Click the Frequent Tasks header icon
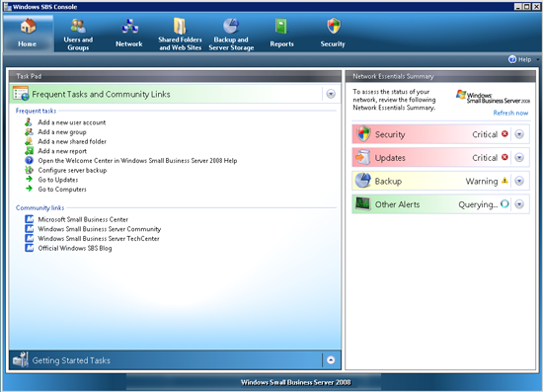This screenshot has height=392, width=543. coord(21,94)
